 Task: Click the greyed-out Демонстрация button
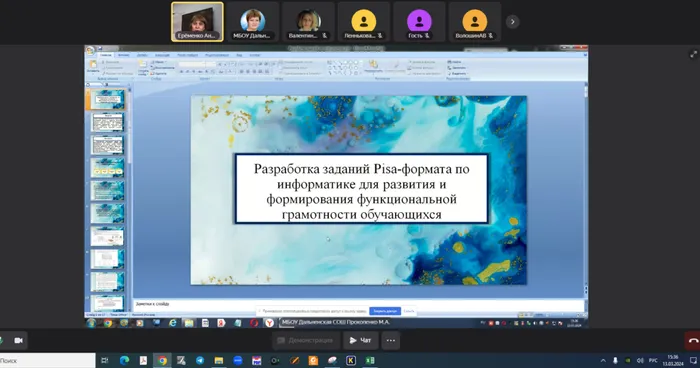pos(306,340)
